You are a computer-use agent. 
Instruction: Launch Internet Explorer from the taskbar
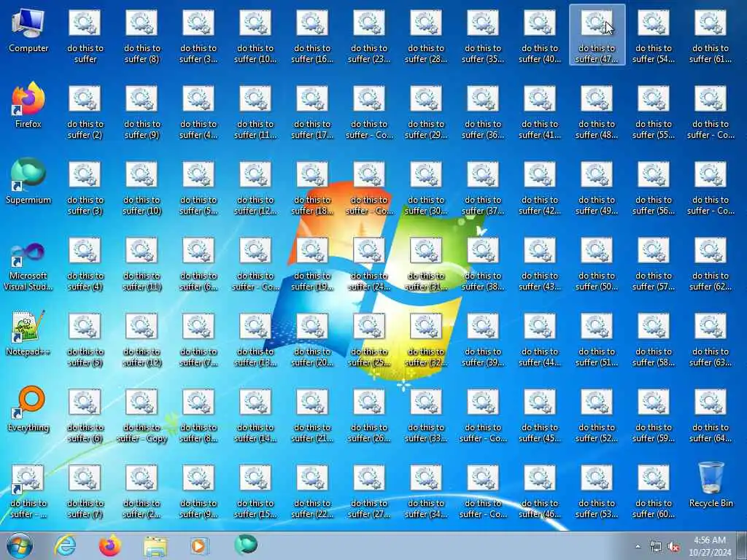pos(65,545)
